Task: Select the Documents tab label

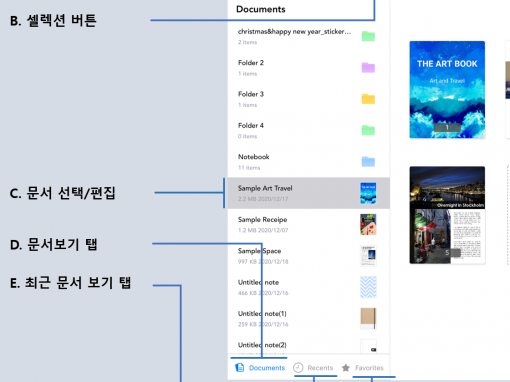Action: coord(267,368)
